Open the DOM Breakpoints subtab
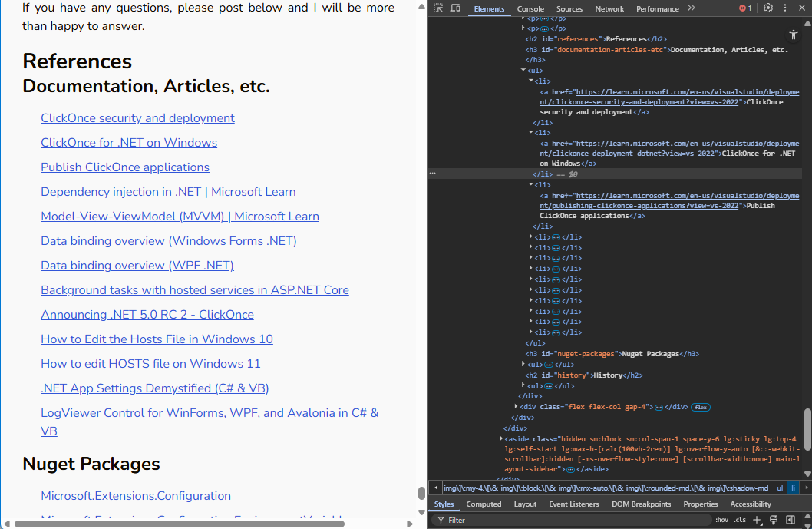This screenshot has width=812, height=529. pos(641,504)
